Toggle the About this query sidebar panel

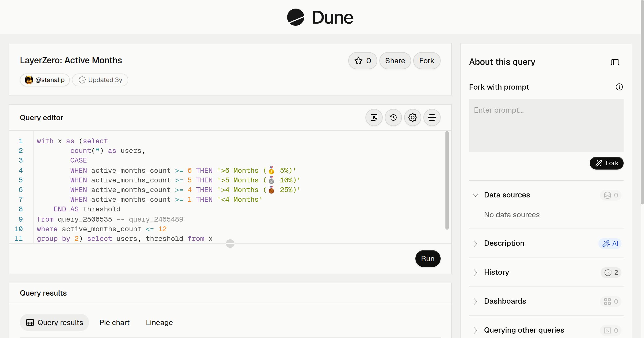(x=615, y=62)
